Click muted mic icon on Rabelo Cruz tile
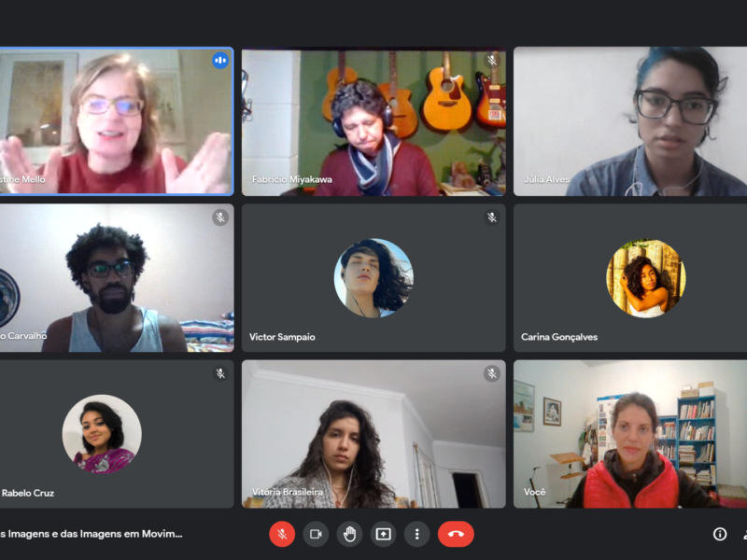The image size is (747, 560). click(220, 373)
